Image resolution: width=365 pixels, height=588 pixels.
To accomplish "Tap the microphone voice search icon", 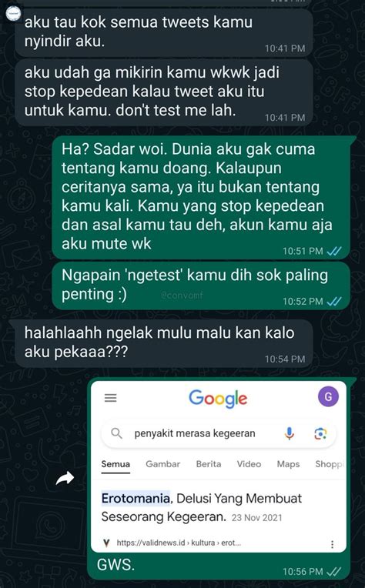I will pyautogui.click(x=289, y=433).
